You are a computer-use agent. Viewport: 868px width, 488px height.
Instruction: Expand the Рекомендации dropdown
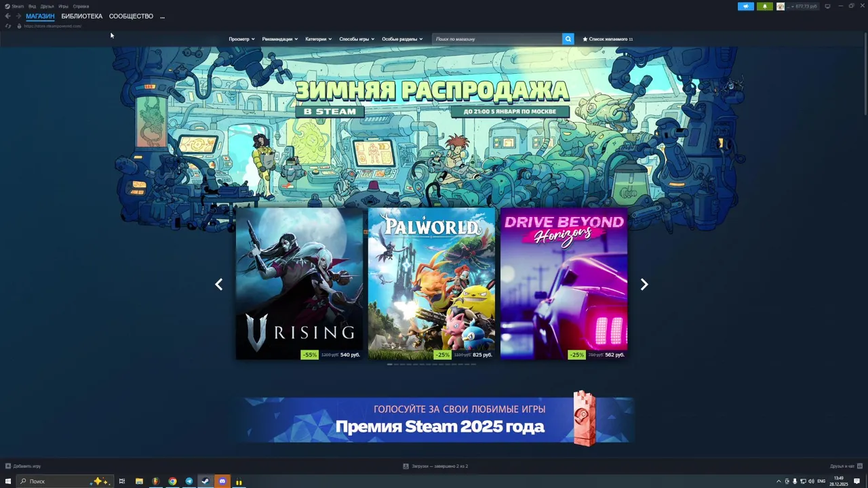(280, 39)
